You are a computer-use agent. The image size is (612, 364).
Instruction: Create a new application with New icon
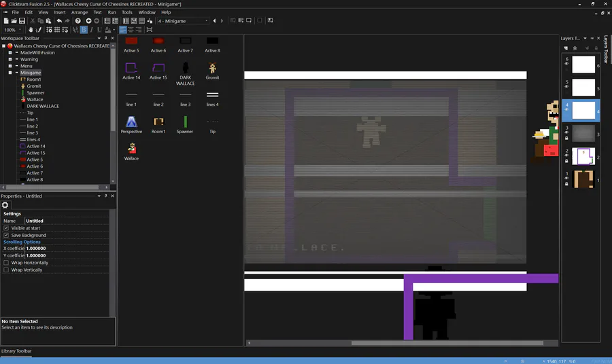pyautogui.click(x=6, y=20)
